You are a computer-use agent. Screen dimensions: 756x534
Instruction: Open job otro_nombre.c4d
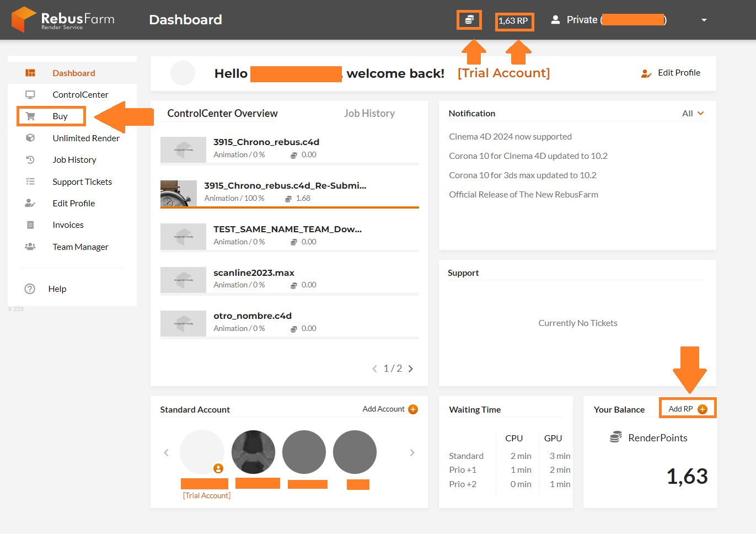pos(253,316)
